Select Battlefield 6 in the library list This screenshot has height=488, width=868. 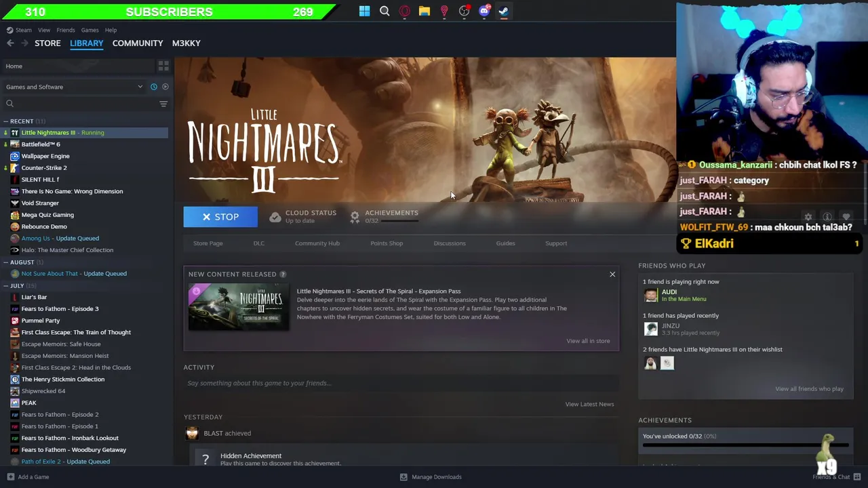[41, 144]
